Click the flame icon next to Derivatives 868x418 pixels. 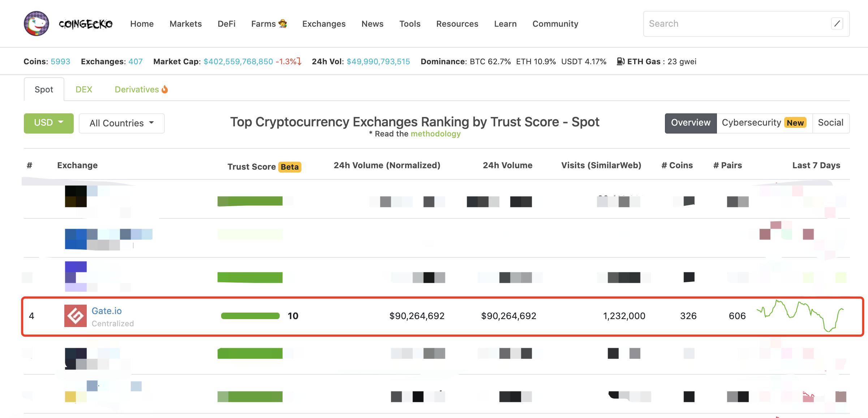(165, 89)
